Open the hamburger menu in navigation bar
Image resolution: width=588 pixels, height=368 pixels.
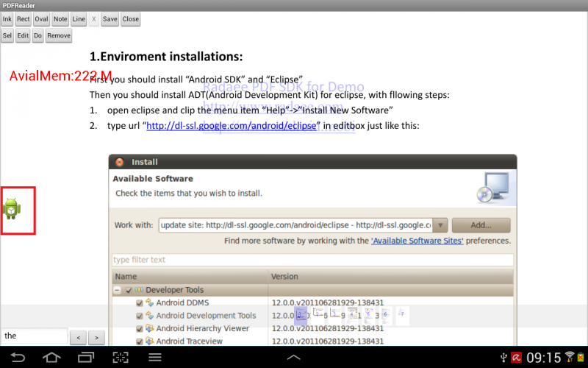(155, 358)
